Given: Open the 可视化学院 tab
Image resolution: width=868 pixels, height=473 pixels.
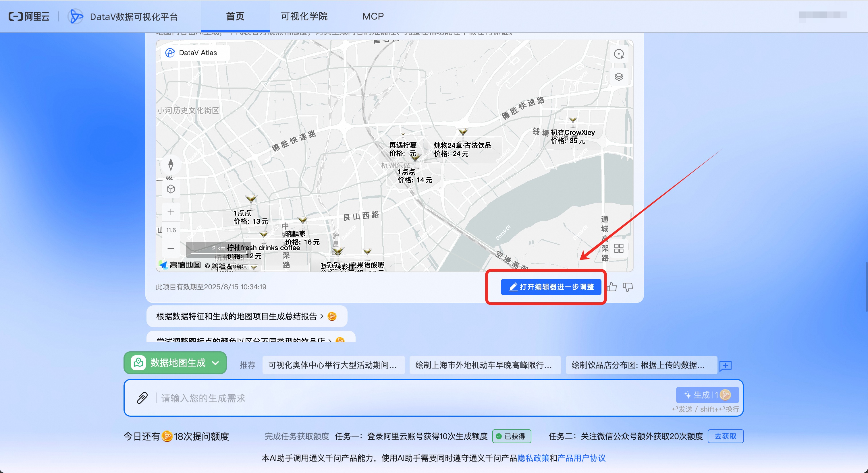Looking at the screenshot, I should (x=304, y=16).
